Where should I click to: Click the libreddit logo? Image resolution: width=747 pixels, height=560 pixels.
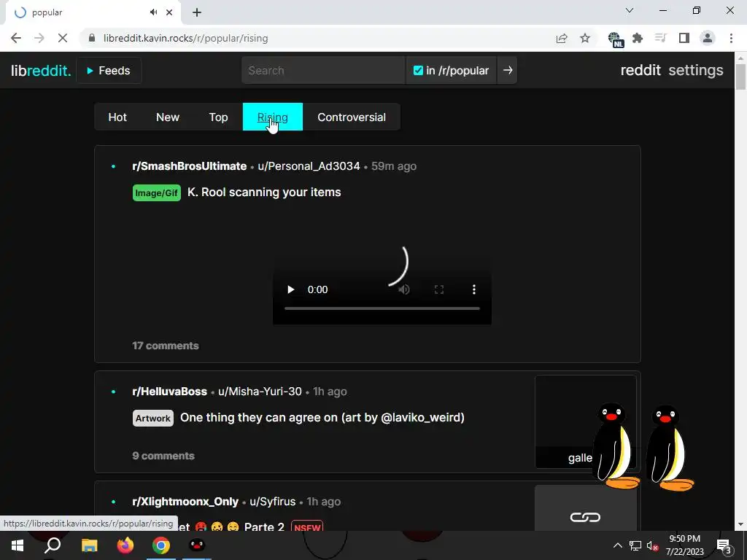pyautogui.click(x=41, y=71)
